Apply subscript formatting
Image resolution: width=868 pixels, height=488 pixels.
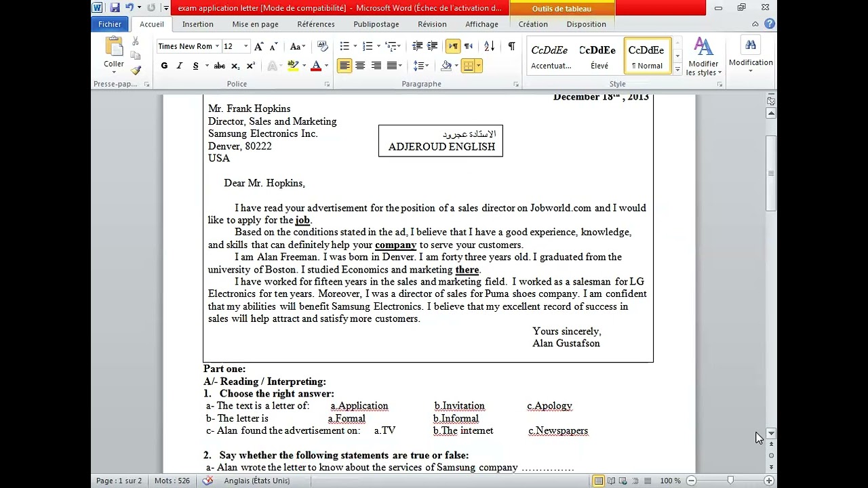(235, 66)
